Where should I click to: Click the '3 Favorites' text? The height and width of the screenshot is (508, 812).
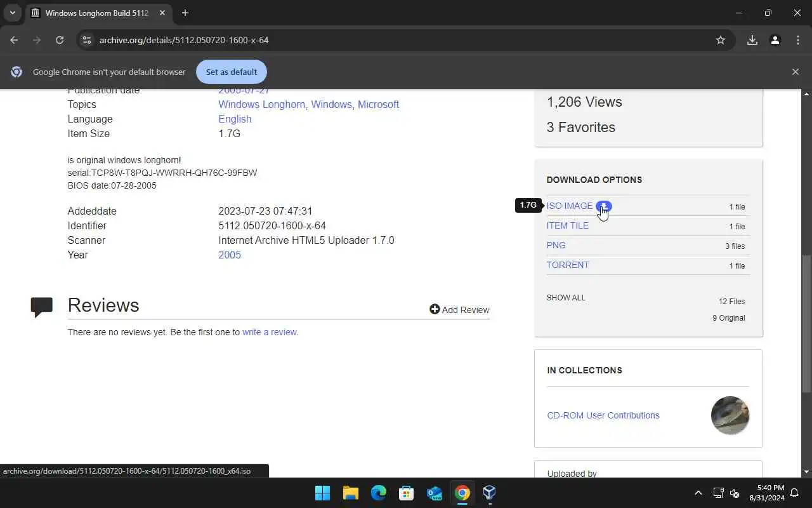point(581,127)
